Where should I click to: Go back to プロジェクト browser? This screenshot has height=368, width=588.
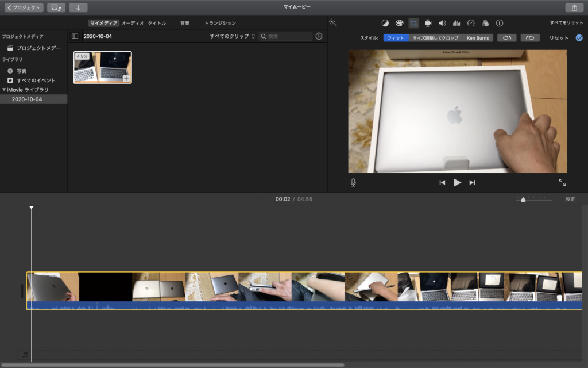coord(25,7)
